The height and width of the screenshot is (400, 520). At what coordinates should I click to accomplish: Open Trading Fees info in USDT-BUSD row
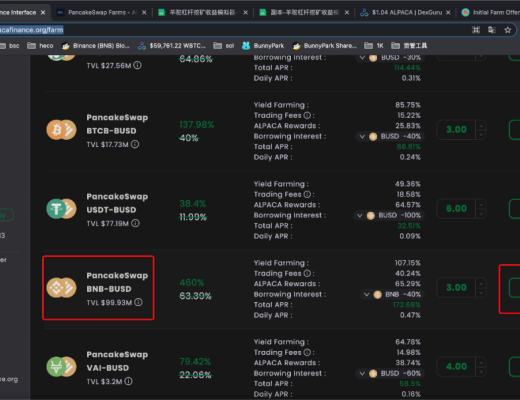[307, 194]
